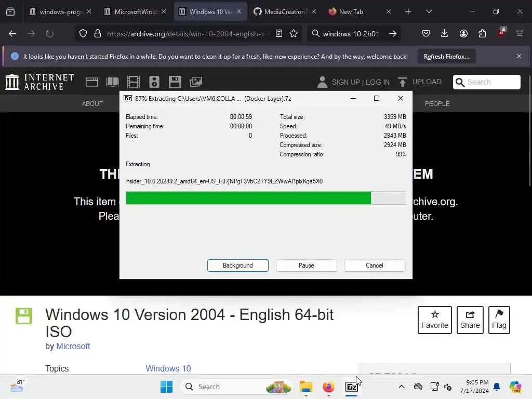The height and width of the screenshot is (399, 532).
Task: Open Firefox account icon
Action: coord(463,34)
